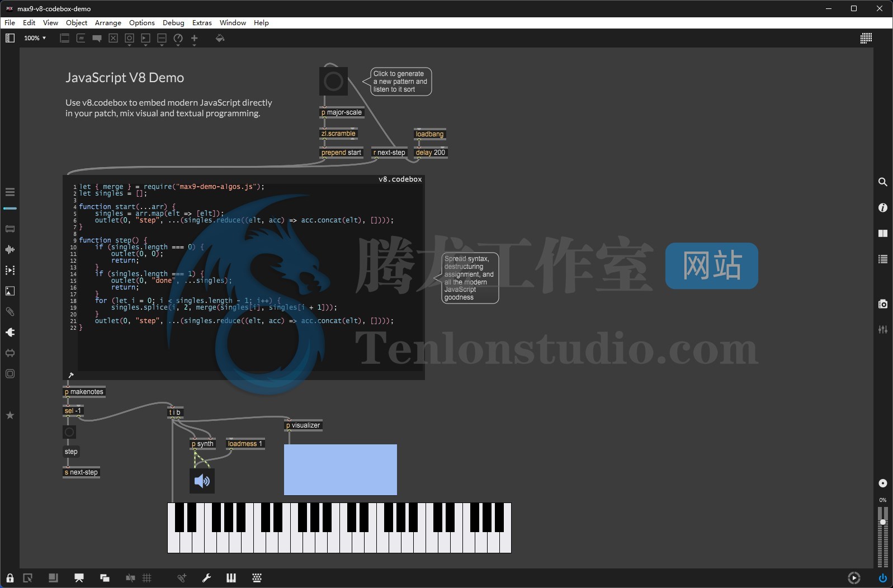Select the paint bucket format tool

[220, 38]
